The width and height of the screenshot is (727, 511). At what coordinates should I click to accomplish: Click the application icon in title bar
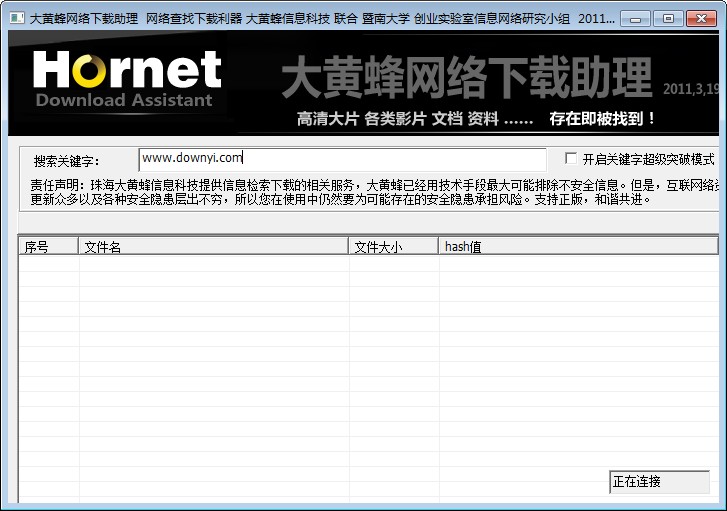[x=17, y=18]
